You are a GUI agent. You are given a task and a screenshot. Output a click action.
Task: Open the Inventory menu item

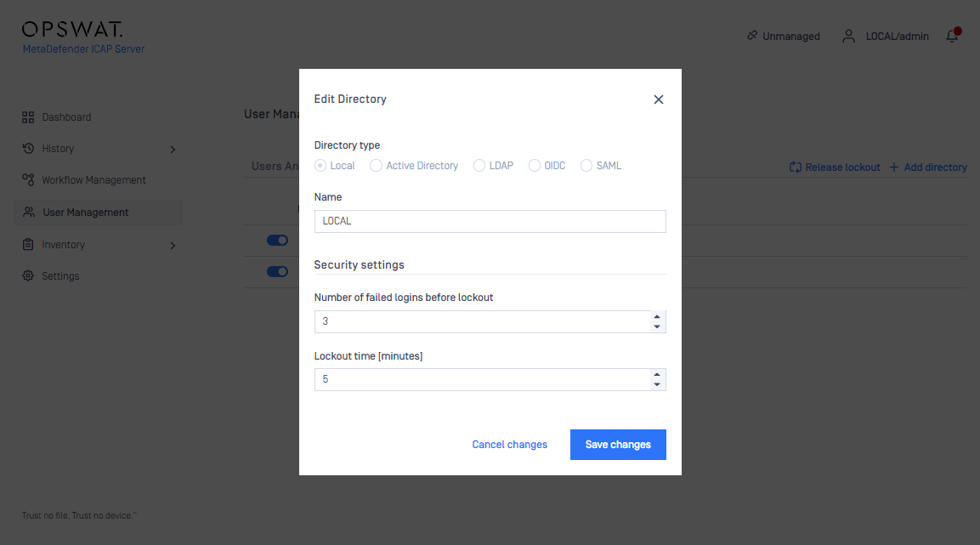(63, 245)
